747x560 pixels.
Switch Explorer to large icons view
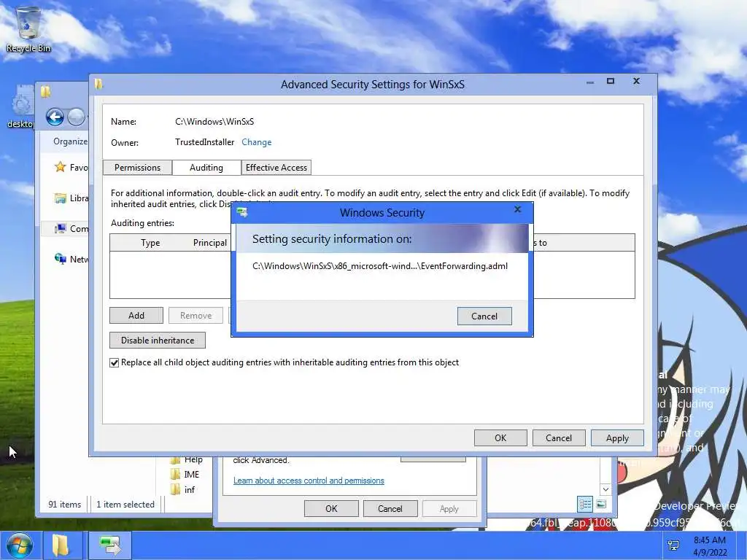pyautogui.click(x=601, y=504)
